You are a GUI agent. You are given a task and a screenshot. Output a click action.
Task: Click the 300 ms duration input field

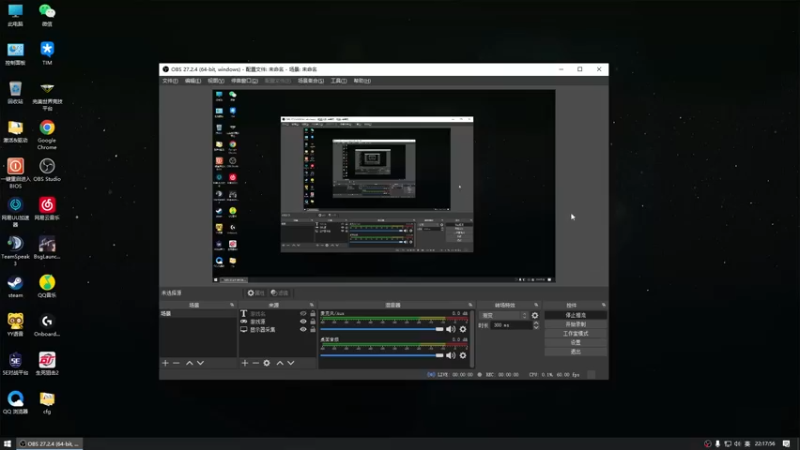[511, 325]
